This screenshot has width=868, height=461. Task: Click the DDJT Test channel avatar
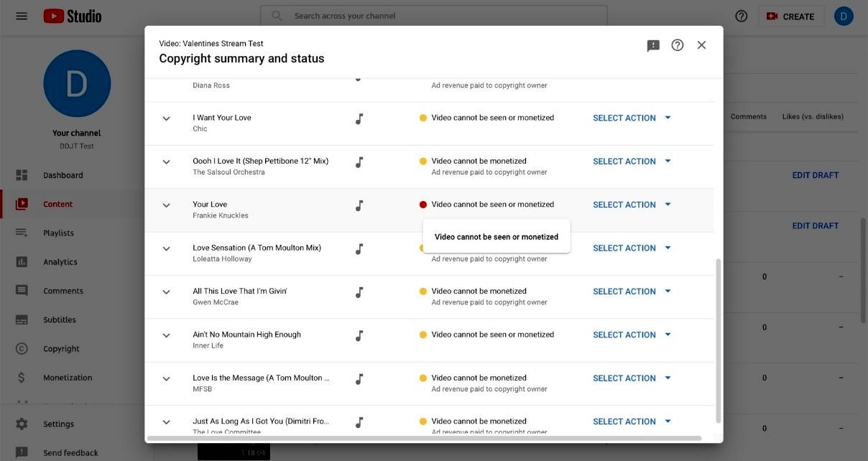click(x=77, y=83)
